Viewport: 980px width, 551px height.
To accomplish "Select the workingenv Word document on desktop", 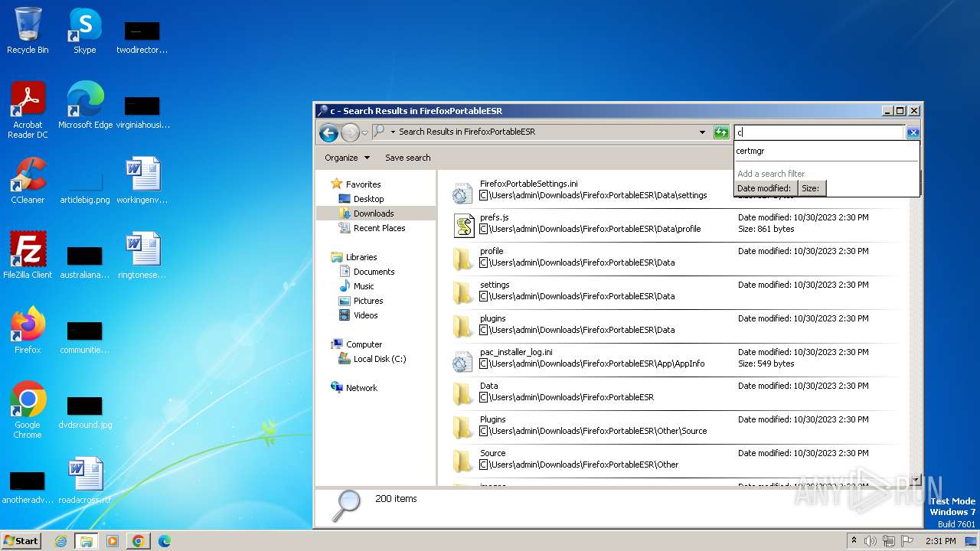I will (142, 180).
